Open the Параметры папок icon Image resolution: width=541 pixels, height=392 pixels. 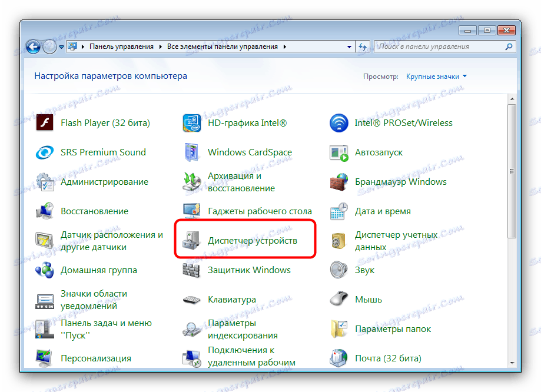339,329
